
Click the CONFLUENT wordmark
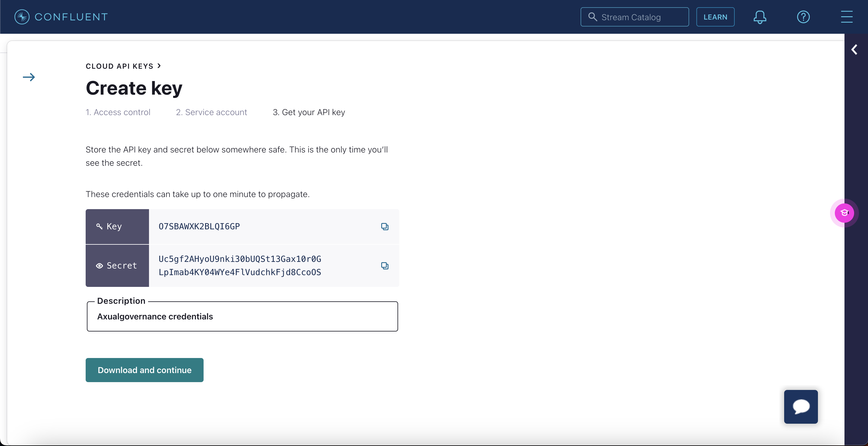click(71, 17)
